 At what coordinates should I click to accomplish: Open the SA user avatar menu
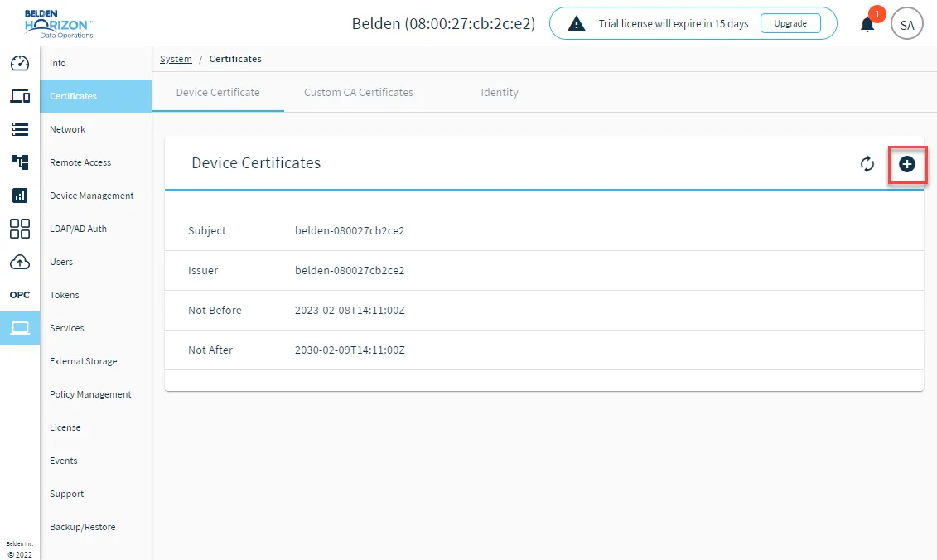coord(907,25)
